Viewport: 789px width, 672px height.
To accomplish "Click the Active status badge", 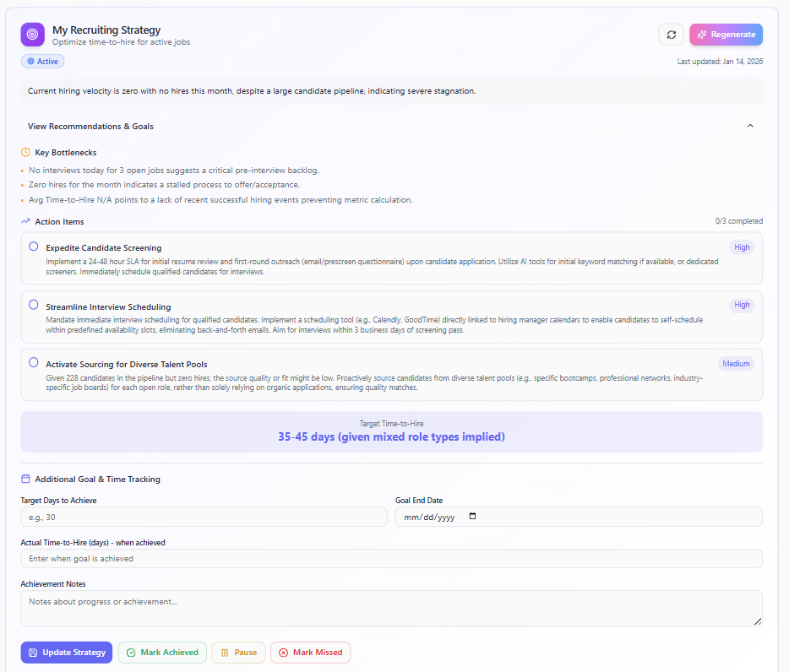I will tap(42, 62).
